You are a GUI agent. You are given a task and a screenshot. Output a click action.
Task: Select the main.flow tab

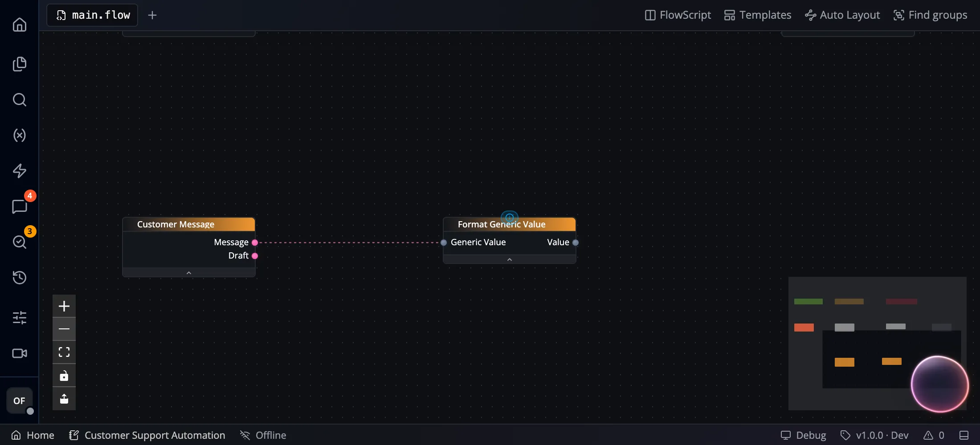[92, 15]
